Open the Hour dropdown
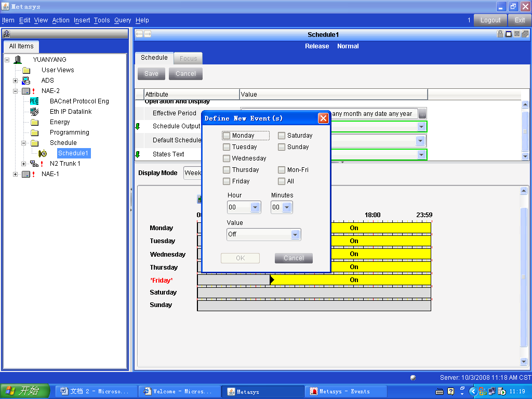 pyautogui.click(x=255, y=207)
